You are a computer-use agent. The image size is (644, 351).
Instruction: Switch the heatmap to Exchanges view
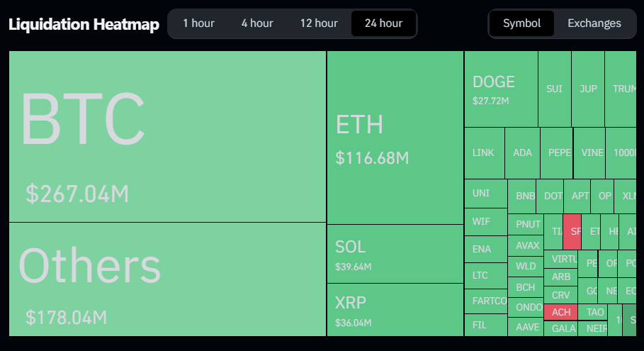594,23
